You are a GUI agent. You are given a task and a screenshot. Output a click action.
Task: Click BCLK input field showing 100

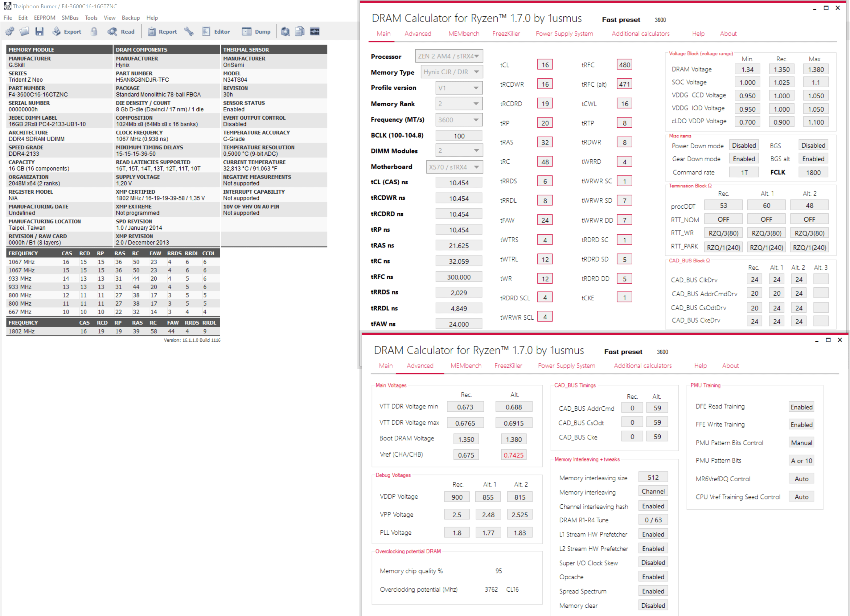pos(459,136)
